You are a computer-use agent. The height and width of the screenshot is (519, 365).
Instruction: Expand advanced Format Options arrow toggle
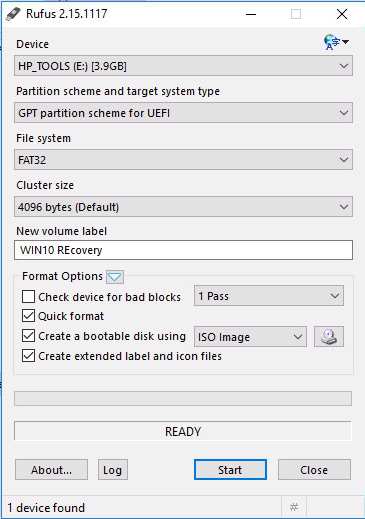pyautogui.click(x=115, y=277)
